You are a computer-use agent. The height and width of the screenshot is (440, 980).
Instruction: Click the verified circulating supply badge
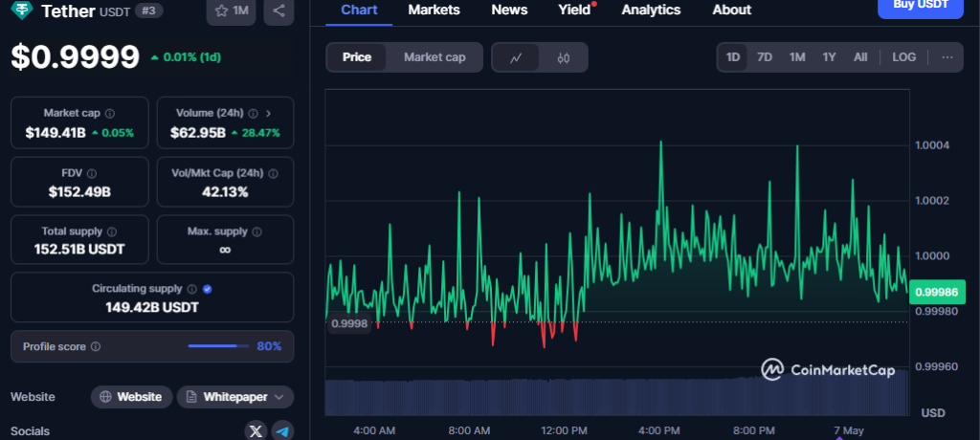coord(208,290)
